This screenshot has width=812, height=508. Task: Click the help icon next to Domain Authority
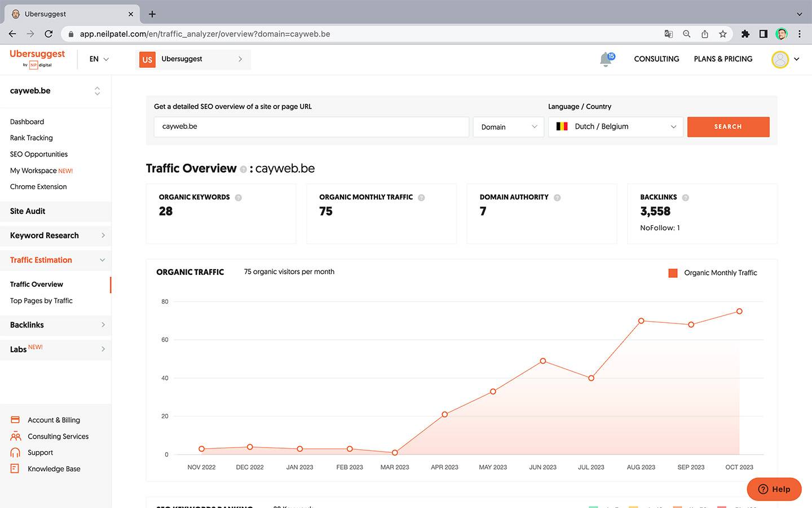click(557, 198)
